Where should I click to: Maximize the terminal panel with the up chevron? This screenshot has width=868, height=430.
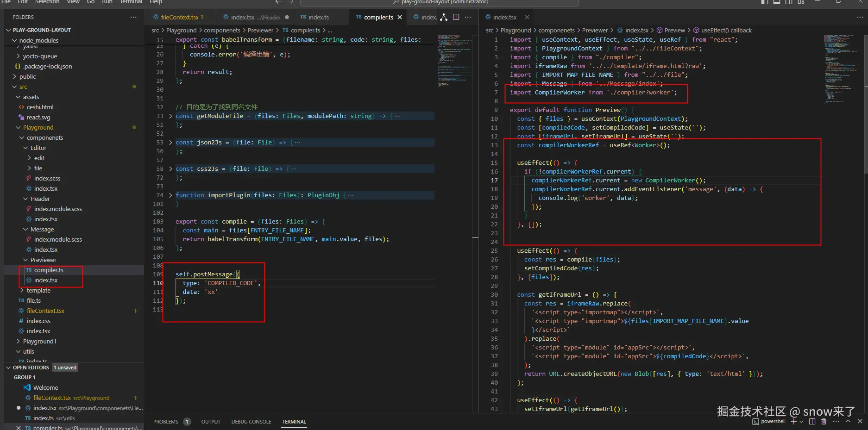point(848,422)
